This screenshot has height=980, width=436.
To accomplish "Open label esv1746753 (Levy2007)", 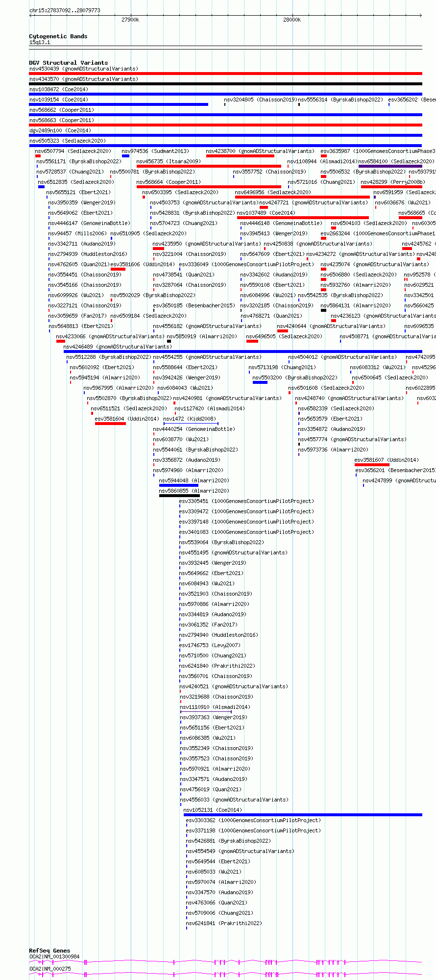I will [210, 646].
